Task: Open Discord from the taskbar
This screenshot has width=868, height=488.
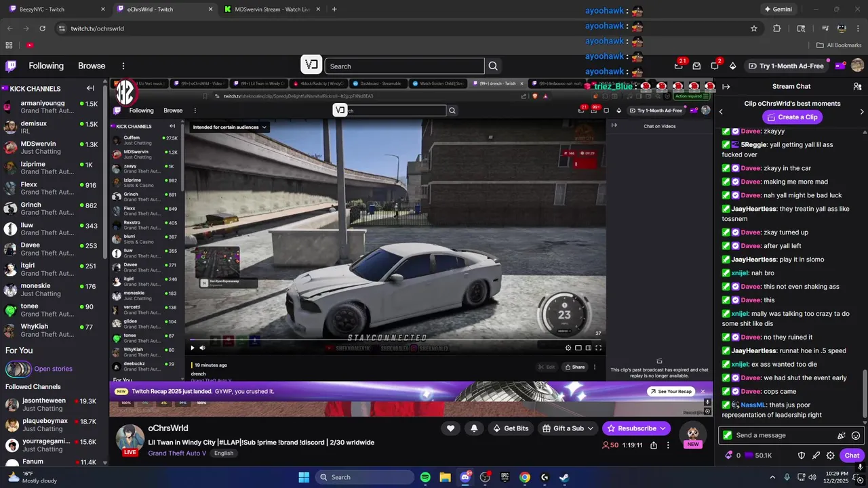Action: coord(465,477)
